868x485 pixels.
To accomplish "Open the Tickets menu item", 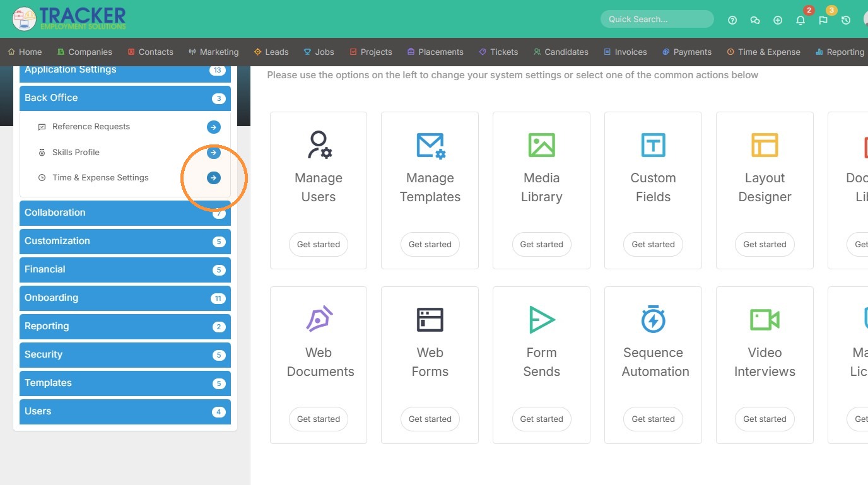I will click(498, 52).
